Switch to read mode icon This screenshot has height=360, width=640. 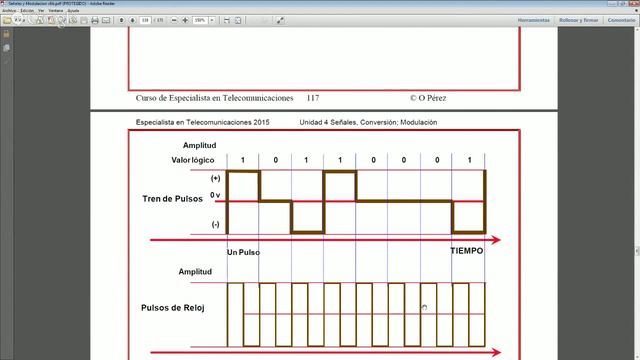pyautogui.click(x=280, y=20)
